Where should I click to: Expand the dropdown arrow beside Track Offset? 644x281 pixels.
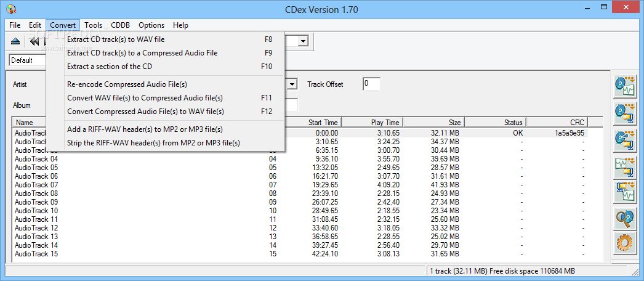[x=292, y=84]
